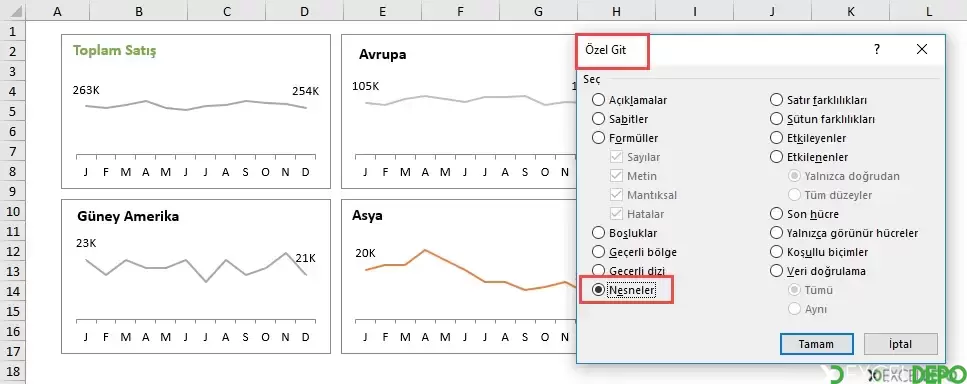
Task: Click the İptal button
Action: 900,344
